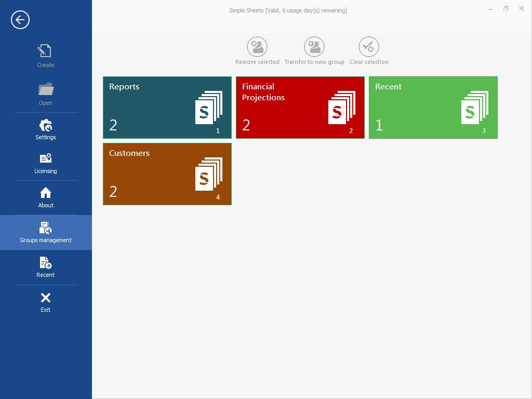Open the Settings menu label
Image resolution: width=532 pixels, height=399 pixels.
coord(46,137)
